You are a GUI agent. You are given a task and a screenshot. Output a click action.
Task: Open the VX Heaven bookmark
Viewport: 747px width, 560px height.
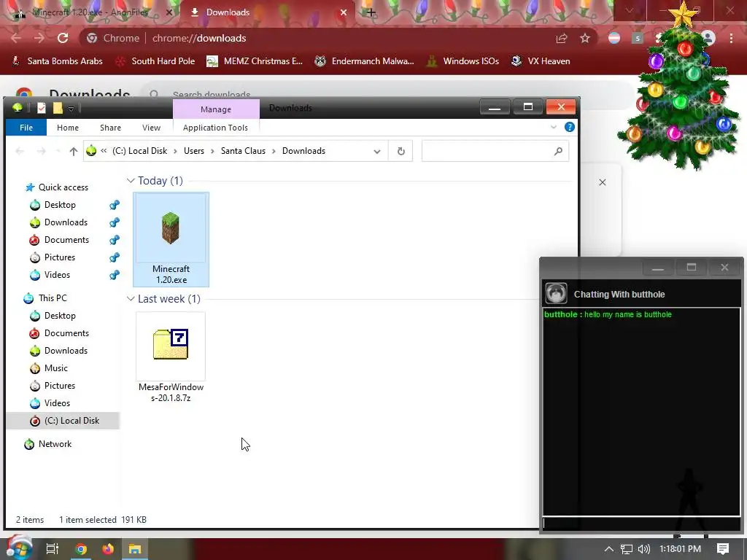pos(541,61)
